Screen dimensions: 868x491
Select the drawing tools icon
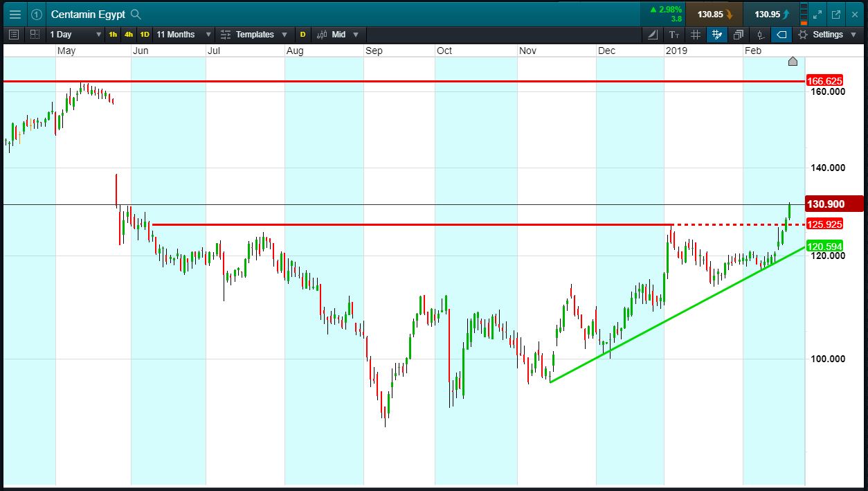click(653, 34)
